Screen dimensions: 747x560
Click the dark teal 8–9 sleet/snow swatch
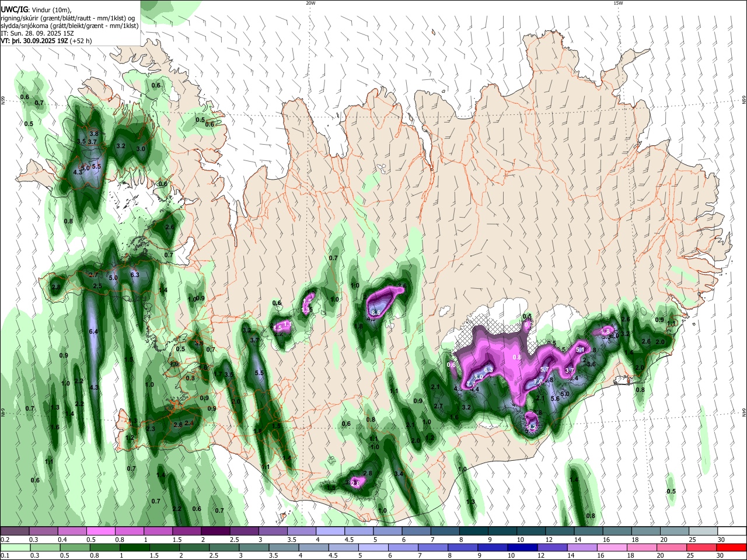pos(473,531)
